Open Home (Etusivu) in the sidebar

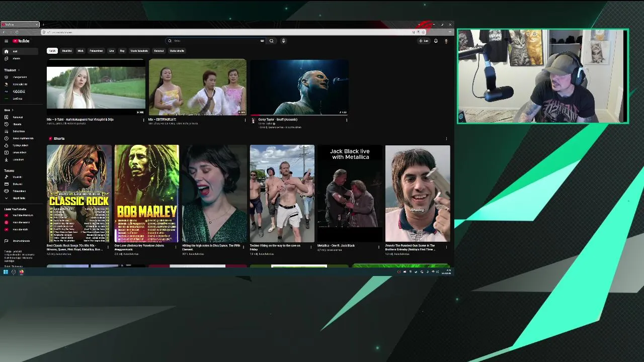(19, 51)
